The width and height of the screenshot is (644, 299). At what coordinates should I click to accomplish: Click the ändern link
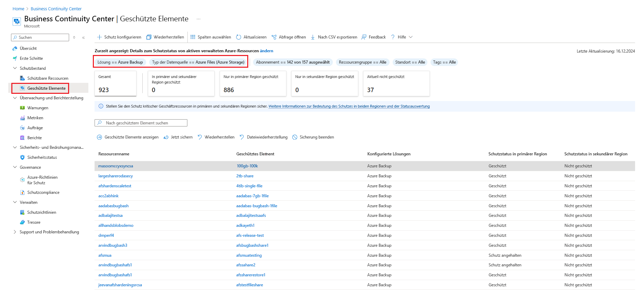tap(266, 51)
